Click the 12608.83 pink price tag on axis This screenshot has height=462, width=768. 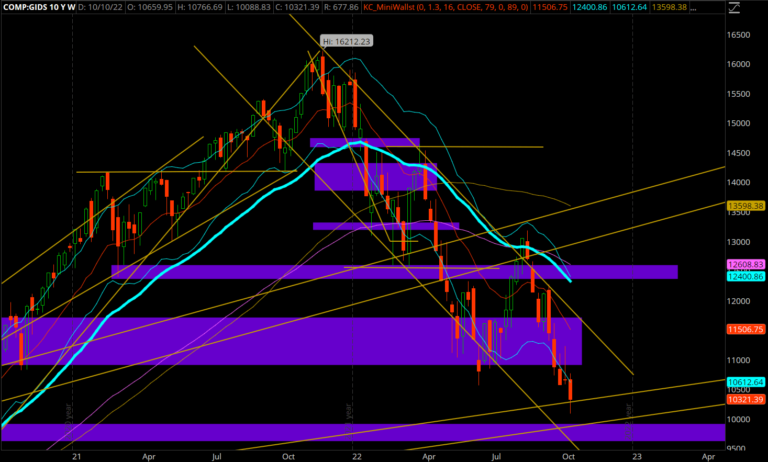coord(745,264)
